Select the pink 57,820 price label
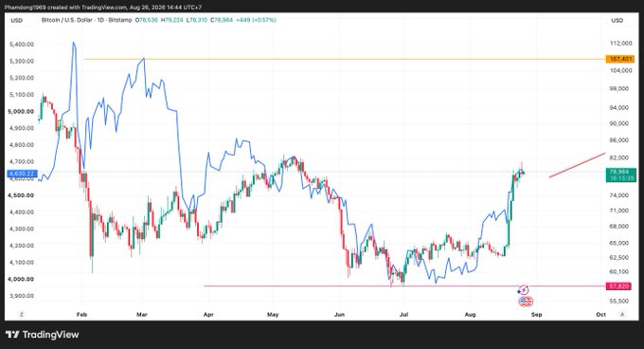The width and height of the screenshot is (644, 349). pos(619,286)
